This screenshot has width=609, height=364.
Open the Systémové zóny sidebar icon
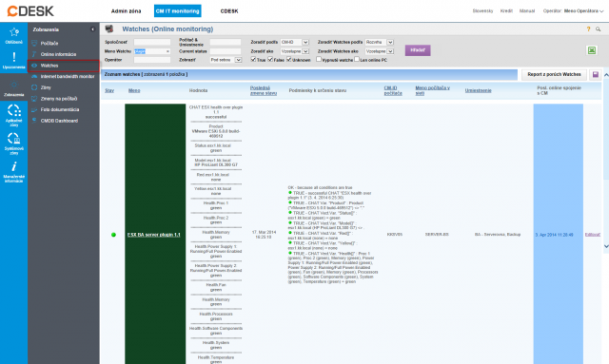14,138
